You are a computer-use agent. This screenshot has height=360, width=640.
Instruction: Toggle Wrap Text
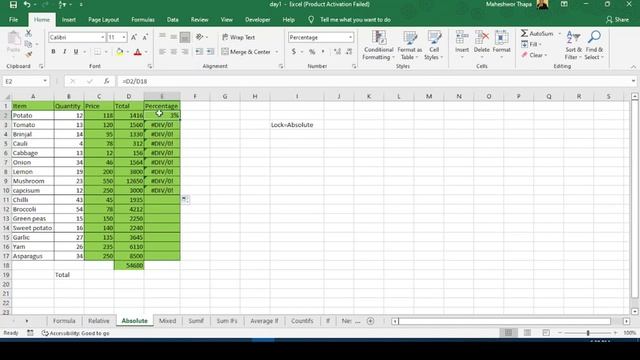pyautogui.click(x=239, y=37)
